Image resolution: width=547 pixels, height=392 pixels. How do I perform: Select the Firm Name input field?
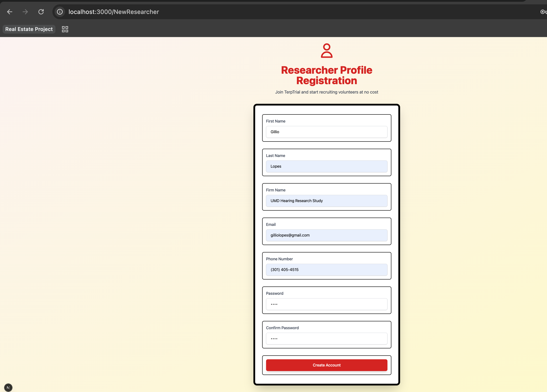(x=327, y=201)
